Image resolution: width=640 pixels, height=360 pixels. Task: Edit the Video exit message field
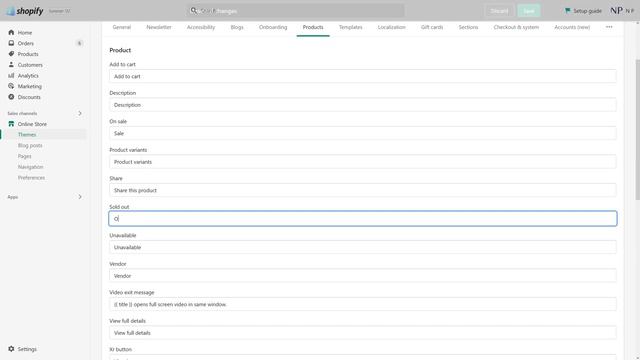coord(362,304)
